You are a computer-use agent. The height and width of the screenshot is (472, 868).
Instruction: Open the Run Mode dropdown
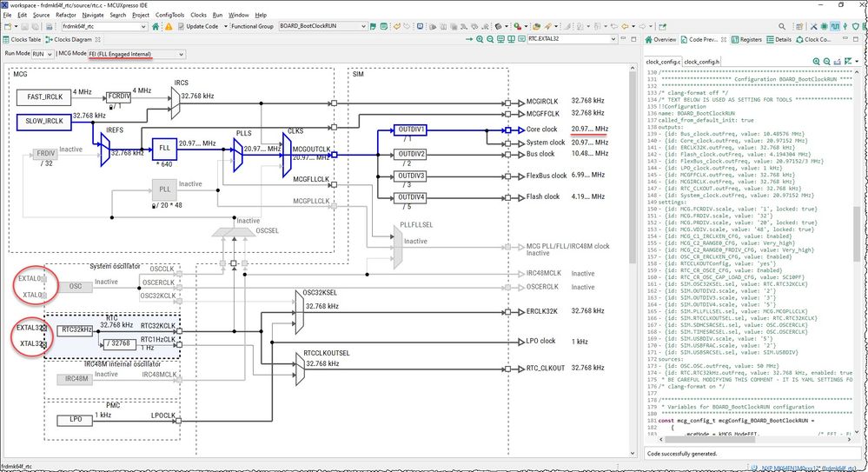pyautogui.click(x=47, y=54)
